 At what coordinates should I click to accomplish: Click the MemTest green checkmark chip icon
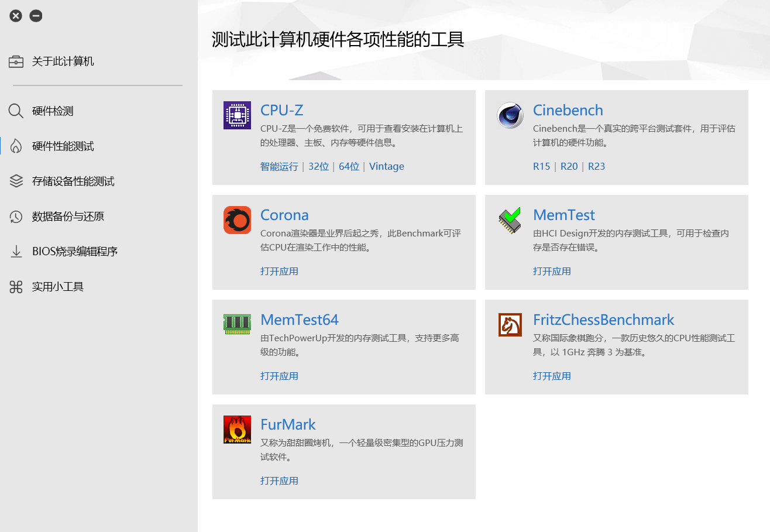(x=510, y=220)
